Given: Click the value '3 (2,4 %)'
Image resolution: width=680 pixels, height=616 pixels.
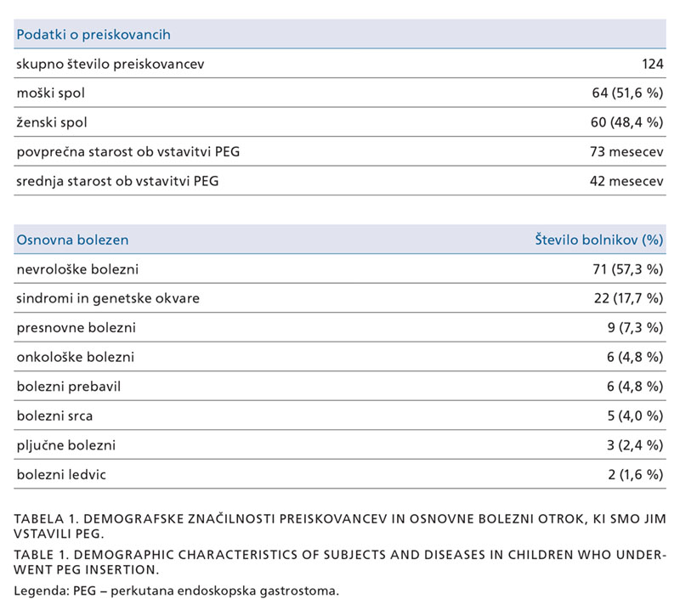Looking at the screenshot, I should click(x=635, y=445).
